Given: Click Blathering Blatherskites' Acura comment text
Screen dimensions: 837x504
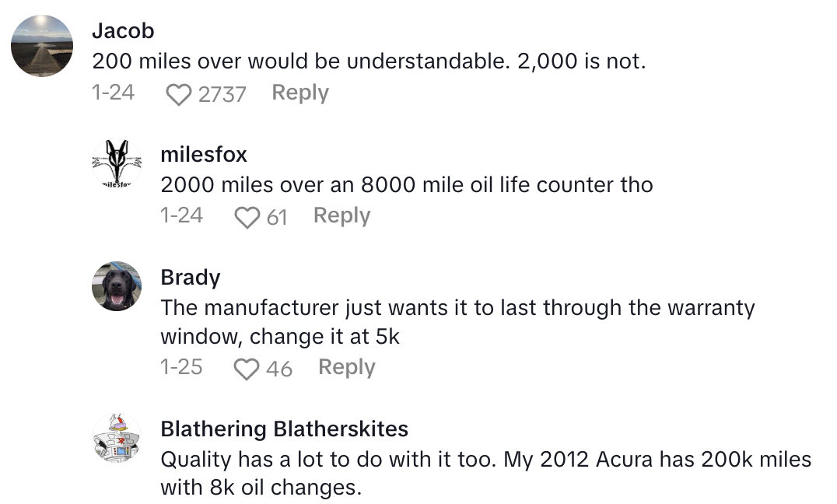Looking at the screenshot, I should coord(485,474).
